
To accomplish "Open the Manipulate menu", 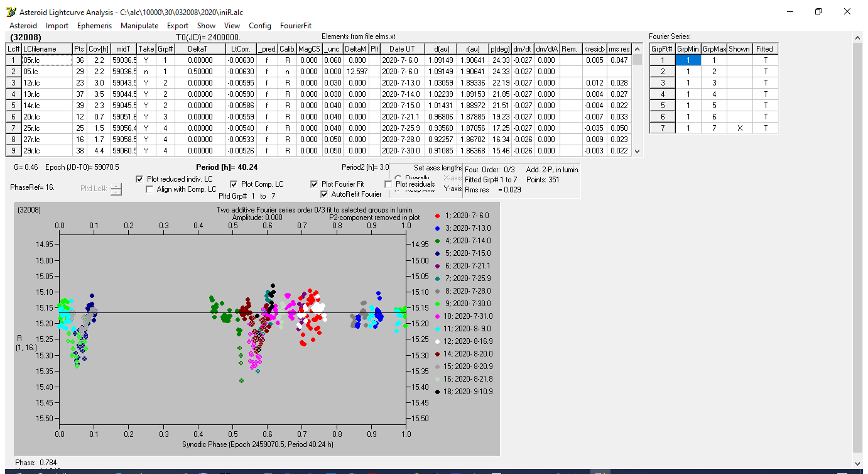I will click(x=139, y=26).
